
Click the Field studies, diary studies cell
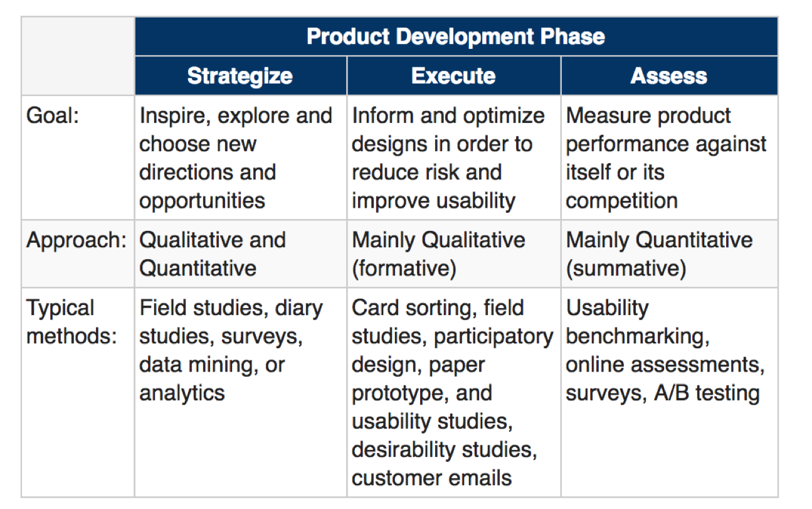pyautogui.click(x=231, y=350)
